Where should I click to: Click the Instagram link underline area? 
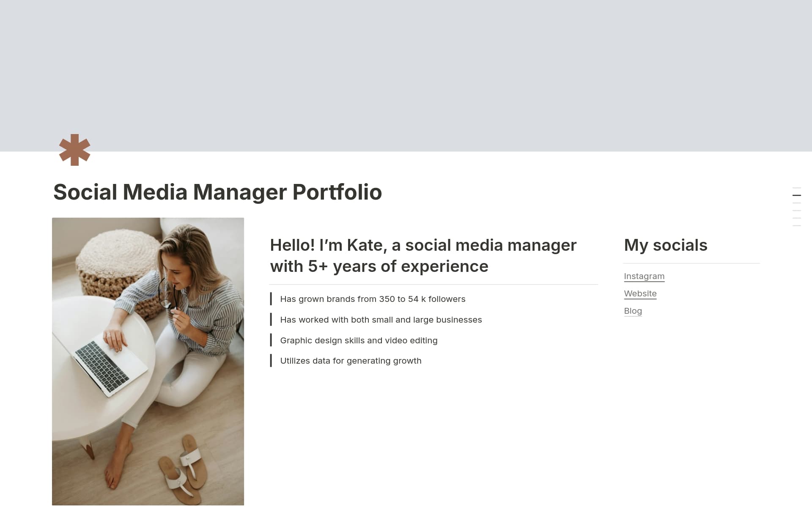click(644, 281)
